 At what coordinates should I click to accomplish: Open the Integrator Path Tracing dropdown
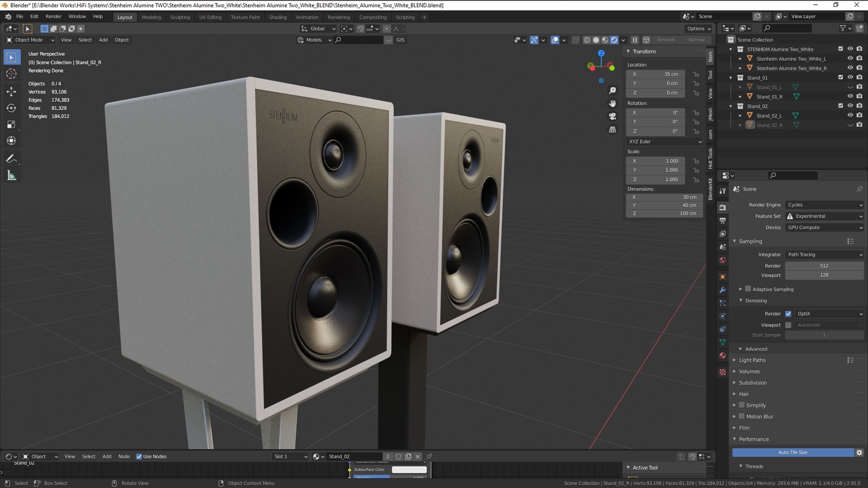[x=824, y=255]
